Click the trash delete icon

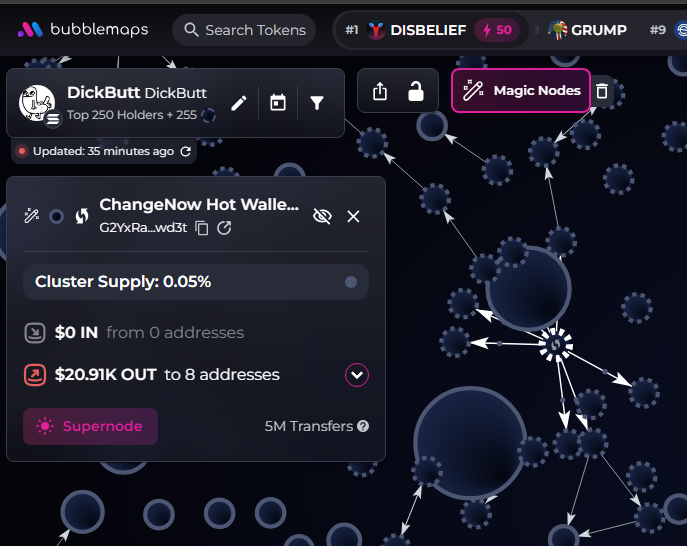click(x=602, y=91)
